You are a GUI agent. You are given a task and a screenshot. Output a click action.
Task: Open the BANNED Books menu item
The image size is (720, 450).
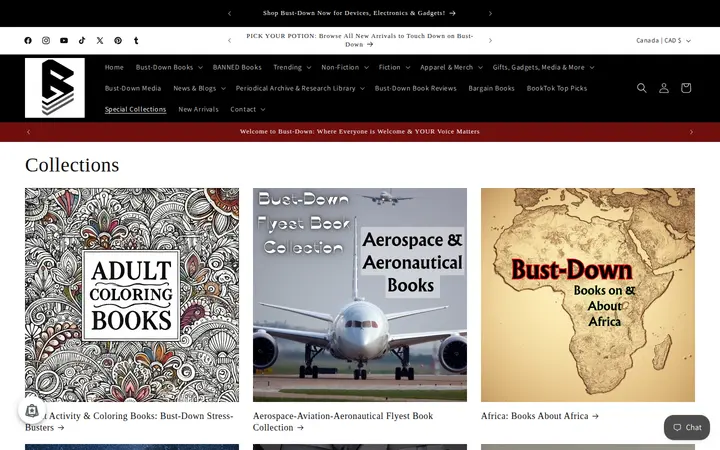point(237,67)
